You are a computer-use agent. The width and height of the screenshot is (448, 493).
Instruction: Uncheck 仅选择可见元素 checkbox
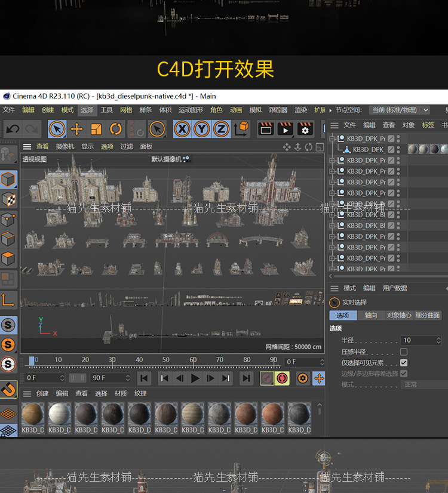coord(404,363)
